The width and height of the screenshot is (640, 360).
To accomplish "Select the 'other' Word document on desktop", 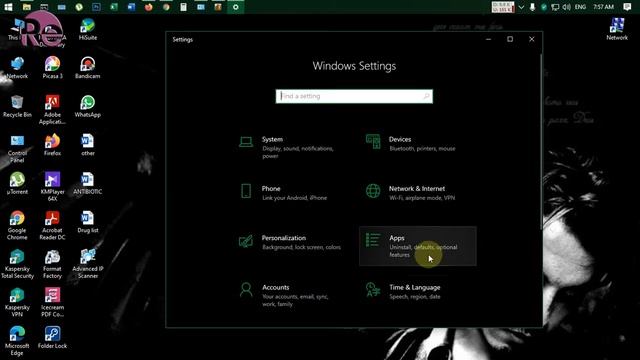I will [88, 145].
